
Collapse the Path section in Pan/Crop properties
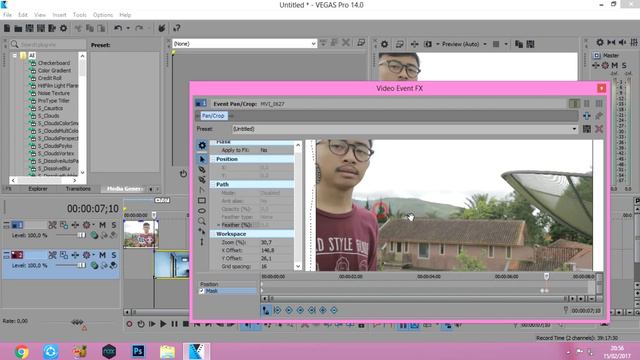(213, 184)
